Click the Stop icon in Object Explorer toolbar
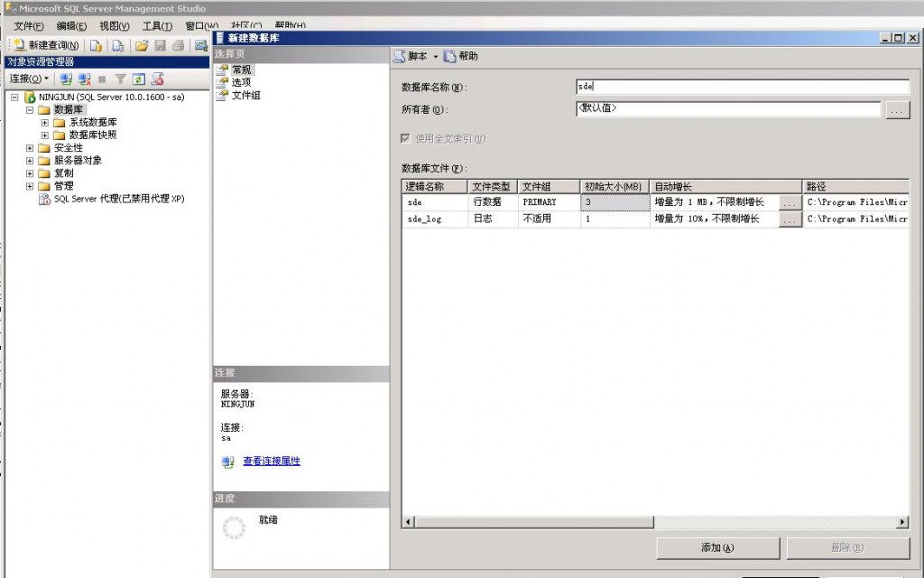 click(101, 79)
